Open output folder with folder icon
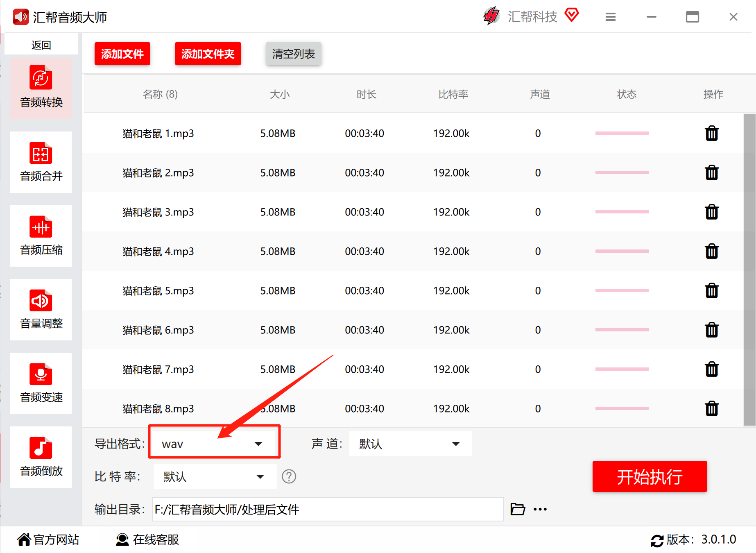Image resolution: width=756 pixels, height=553 pixels. pos(518,509)
